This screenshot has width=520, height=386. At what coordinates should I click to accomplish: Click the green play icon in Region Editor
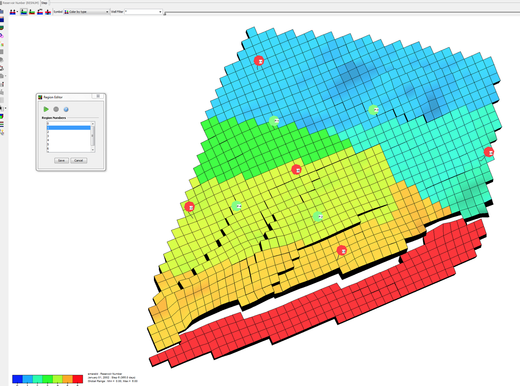click(x=46, y=109)
